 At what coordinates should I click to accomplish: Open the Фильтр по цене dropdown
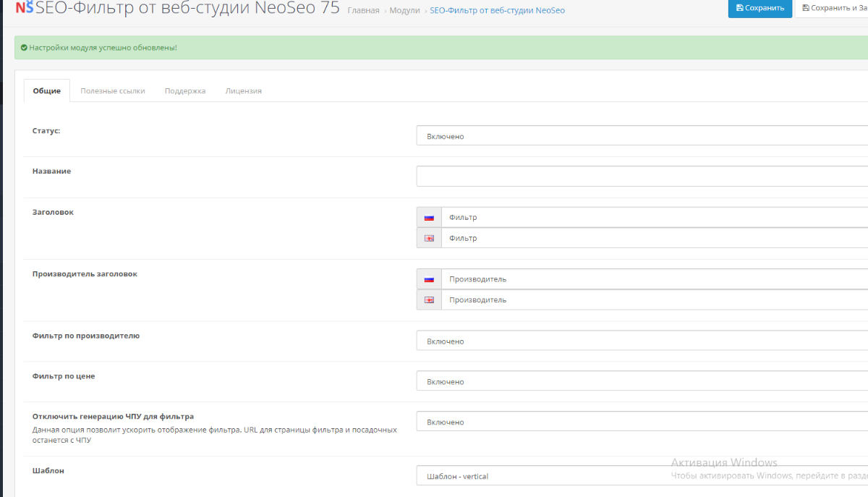(x=642, y=381)
